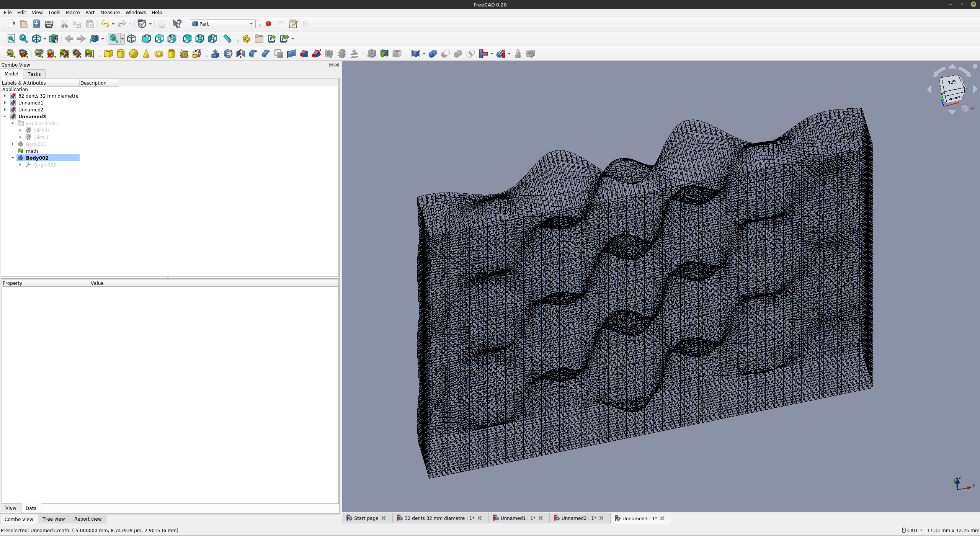Click Fit all view icon
The height and width of the screenshot is (536, 980).
[11, 39]
